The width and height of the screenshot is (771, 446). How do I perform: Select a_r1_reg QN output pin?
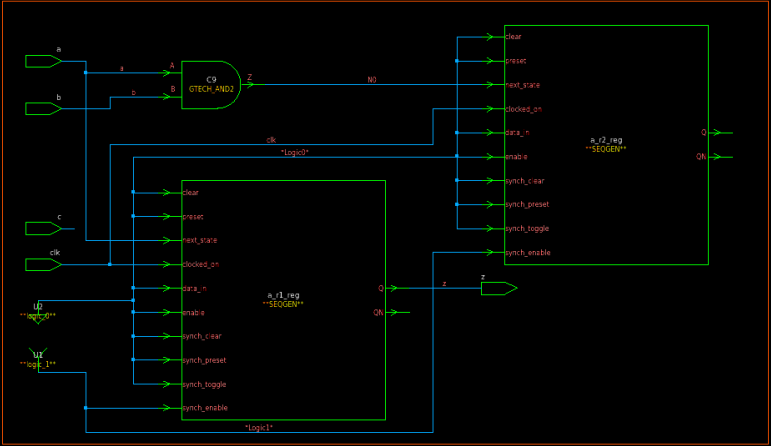pos(378,313)
